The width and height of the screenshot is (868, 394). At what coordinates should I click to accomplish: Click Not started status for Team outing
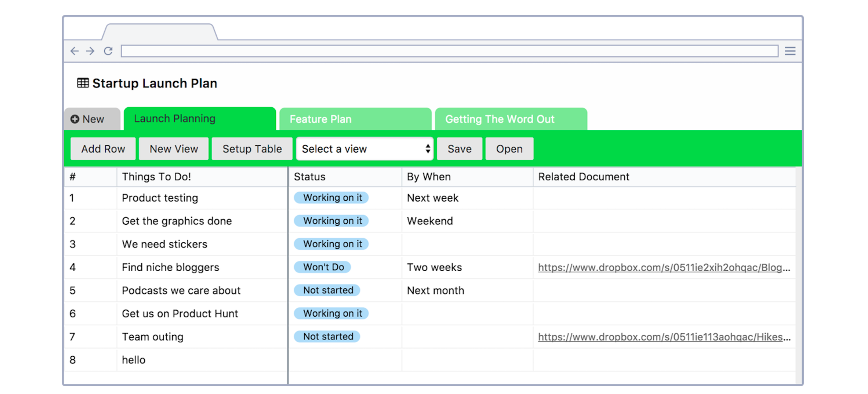click(x=327, y=337)
